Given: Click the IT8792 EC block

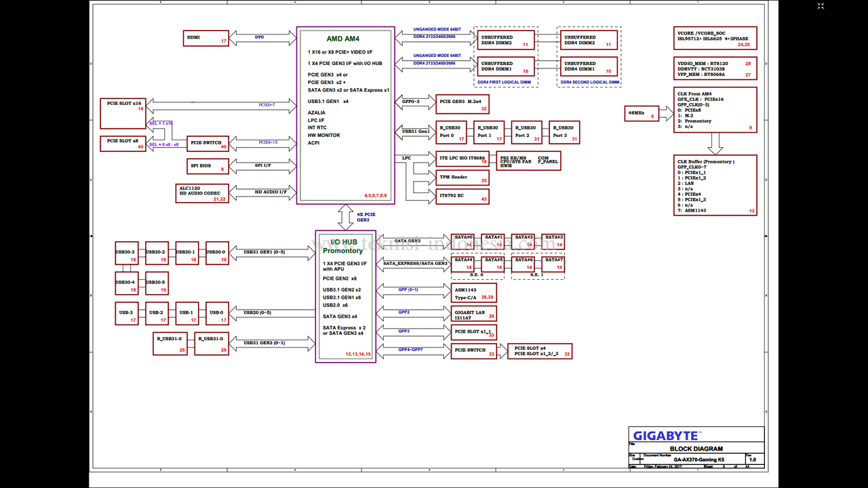Looking at the screenshot, I should (462, 196).
